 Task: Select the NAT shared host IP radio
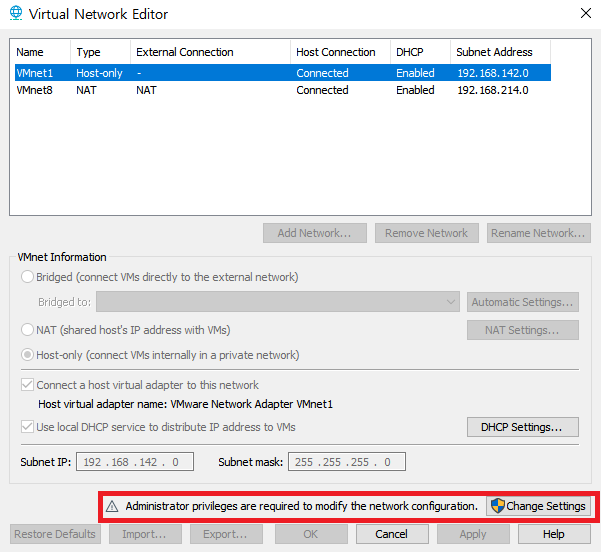pyautogui.click(x=27, y=330)
